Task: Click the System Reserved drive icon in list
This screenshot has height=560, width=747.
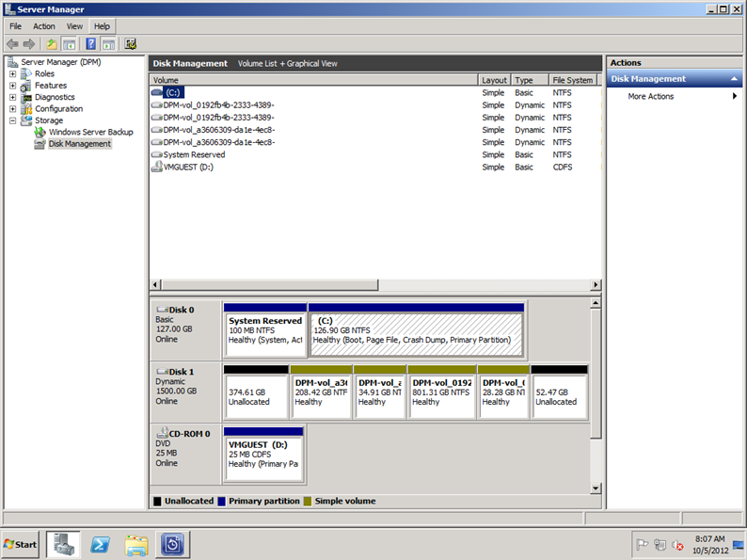Action: pyautogui.click(x=156, y=155)
